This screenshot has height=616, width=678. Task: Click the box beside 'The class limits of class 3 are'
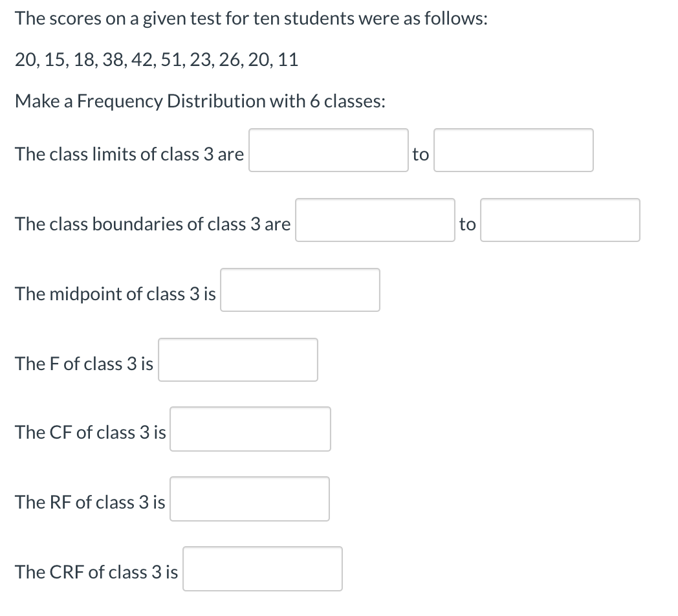[328, 150]
